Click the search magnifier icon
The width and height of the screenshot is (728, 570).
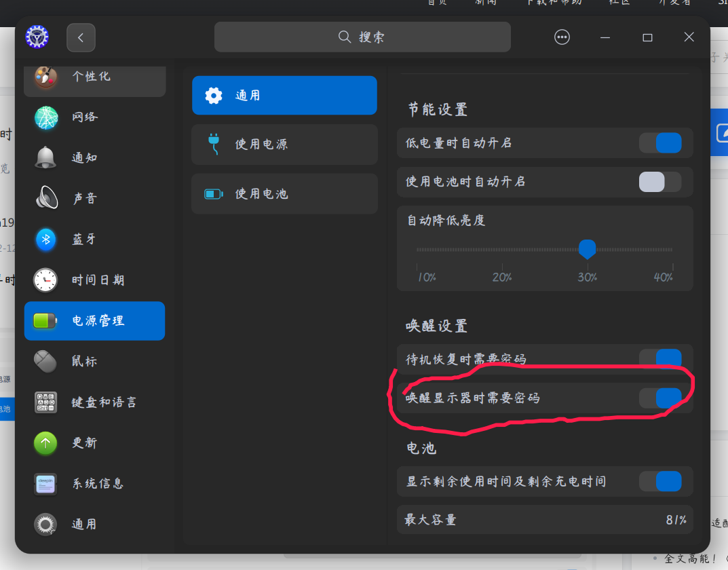pyautogui.click(x=345, y=37)
